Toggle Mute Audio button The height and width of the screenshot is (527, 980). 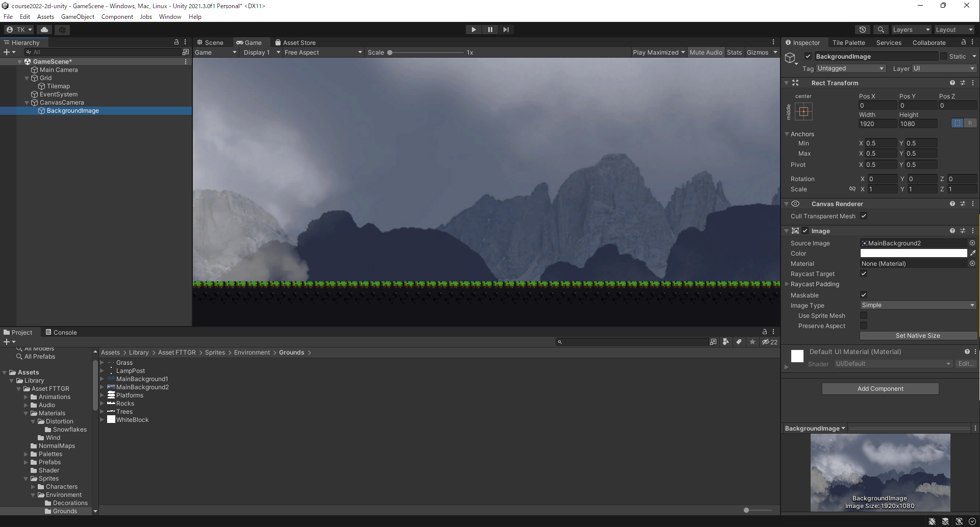coord(706,52)
